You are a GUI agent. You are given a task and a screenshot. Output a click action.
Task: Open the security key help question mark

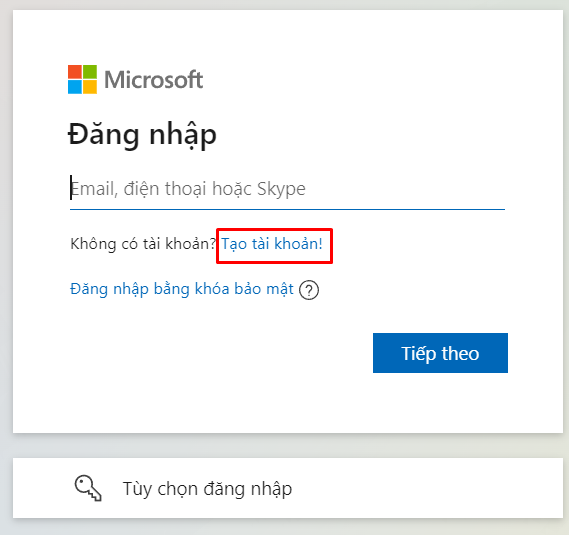point(309,290)
